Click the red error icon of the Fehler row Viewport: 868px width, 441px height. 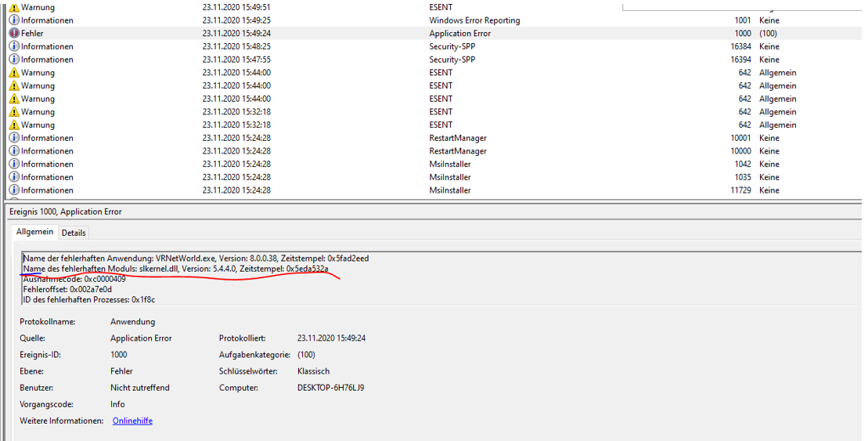click(x=14, y=33)
